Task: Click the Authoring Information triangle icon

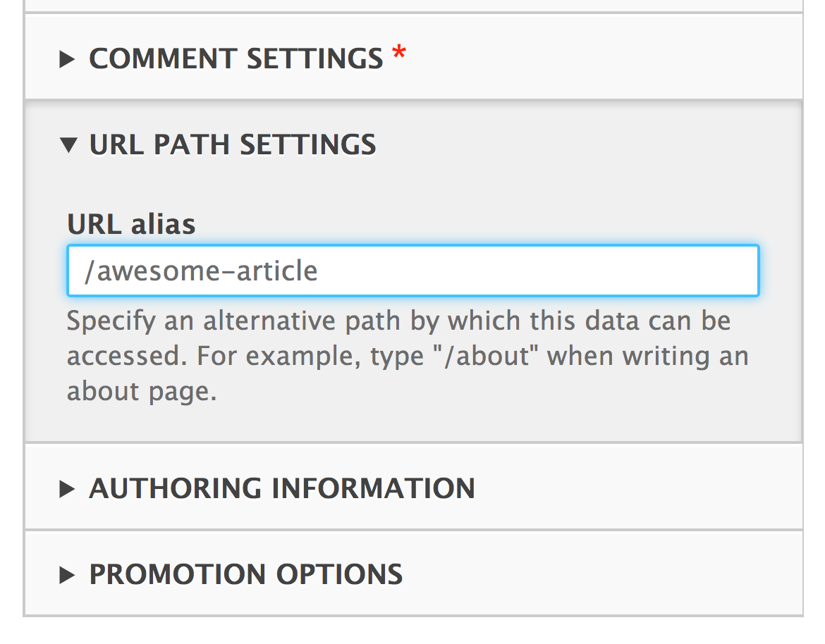Action: pos(68,489)
